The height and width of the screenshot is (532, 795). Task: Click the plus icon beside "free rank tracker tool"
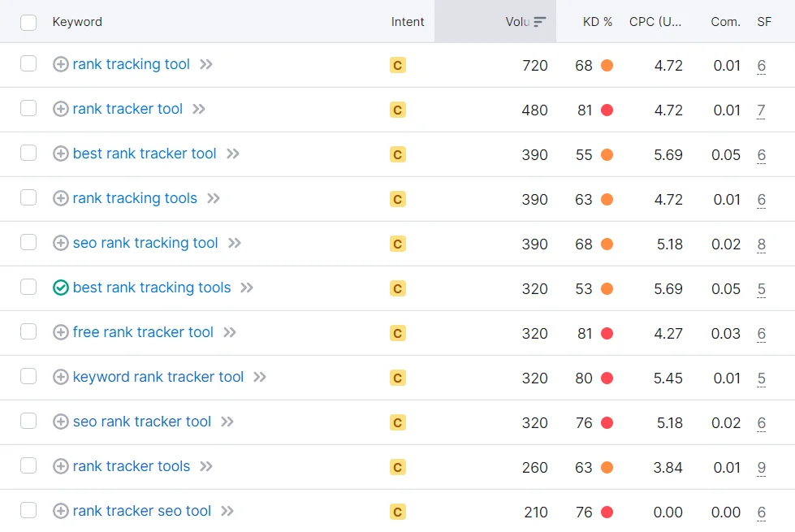click(60, 332)
